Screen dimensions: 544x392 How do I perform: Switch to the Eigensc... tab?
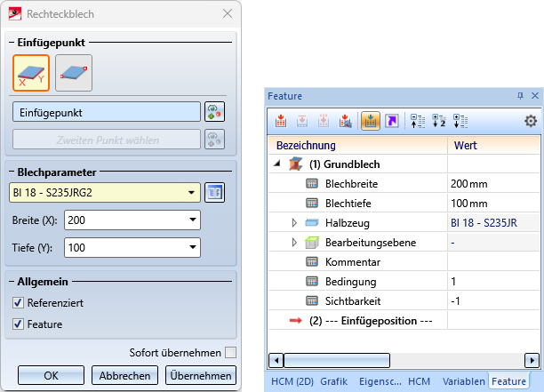coord(380,381)
